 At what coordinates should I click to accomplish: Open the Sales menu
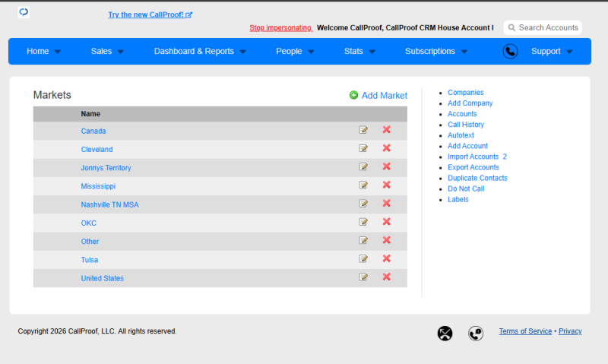(x=101, y=51)
